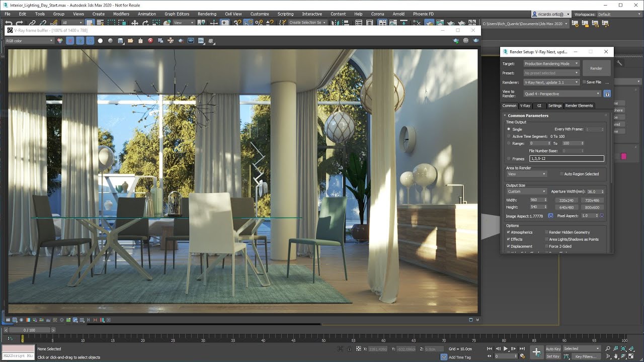Collapse the Common Parameters rollout
This screenshot has width=644, height=362.
pyautogui.click(x=528, y=116)
